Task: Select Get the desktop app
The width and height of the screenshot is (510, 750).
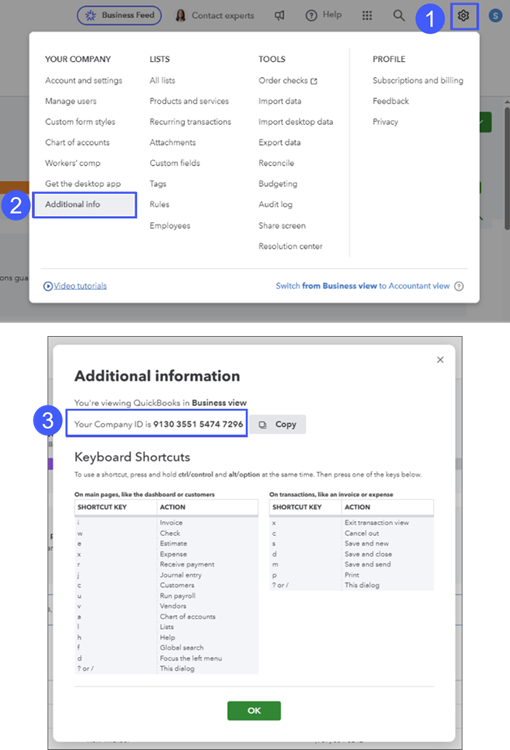Action: pos(83,183)
